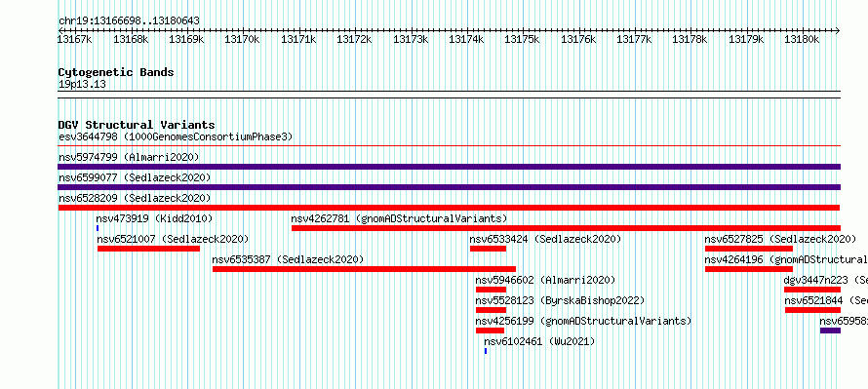Click the 13167k ruler label
The image size is (868, 389).
(75, 39)
